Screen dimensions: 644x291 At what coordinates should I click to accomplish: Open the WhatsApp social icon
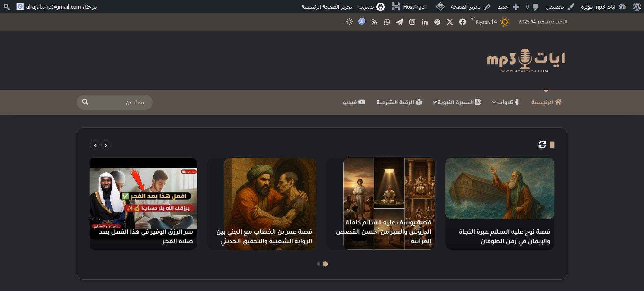point(387,22)
